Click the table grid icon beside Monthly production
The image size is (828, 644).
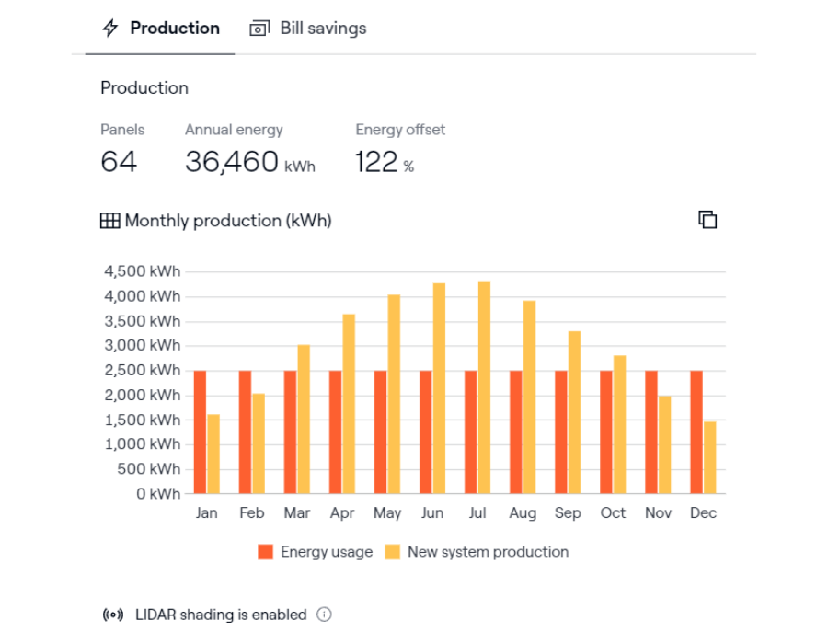pos(109,221)
